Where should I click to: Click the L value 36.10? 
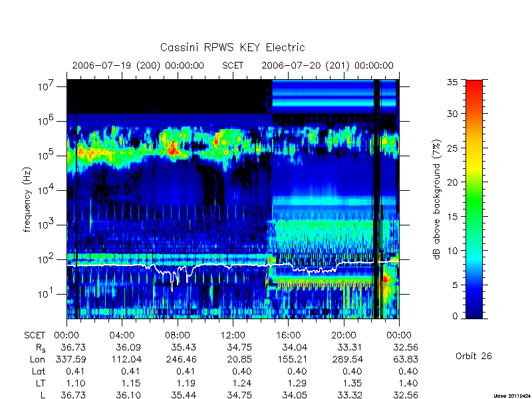click(x=128, y=395)
